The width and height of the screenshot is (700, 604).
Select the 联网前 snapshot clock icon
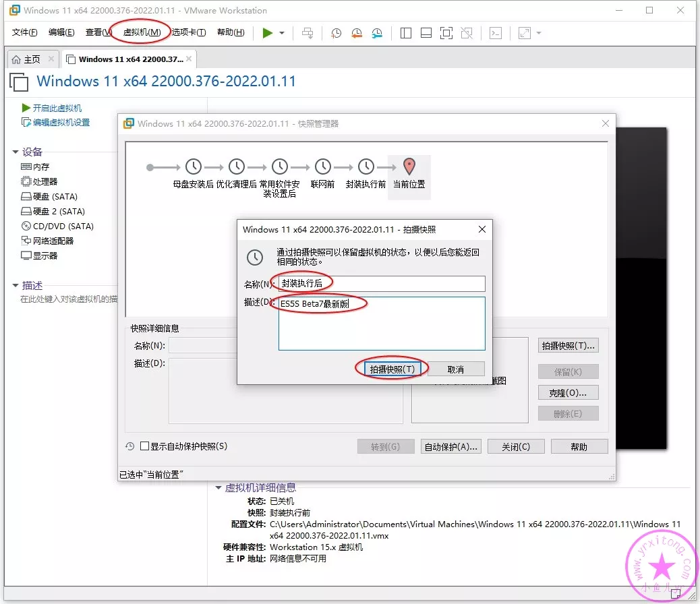pos(322,167)
